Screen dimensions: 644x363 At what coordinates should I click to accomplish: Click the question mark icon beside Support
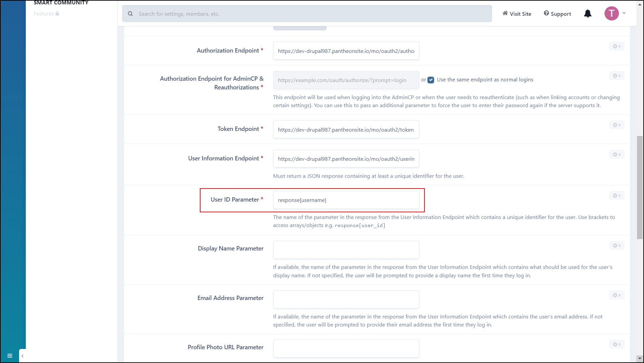tap(546, 13)
